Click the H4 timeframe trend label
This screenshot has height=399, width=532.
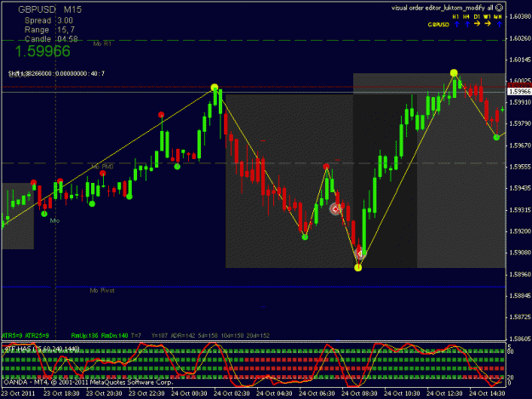tap(466, 17)
